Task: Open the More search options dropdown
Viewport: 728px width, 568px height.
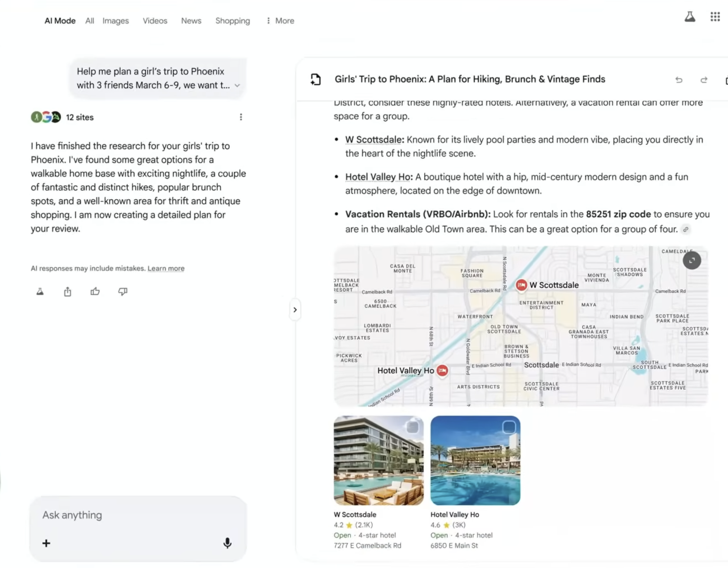Action: pos(280,21)
